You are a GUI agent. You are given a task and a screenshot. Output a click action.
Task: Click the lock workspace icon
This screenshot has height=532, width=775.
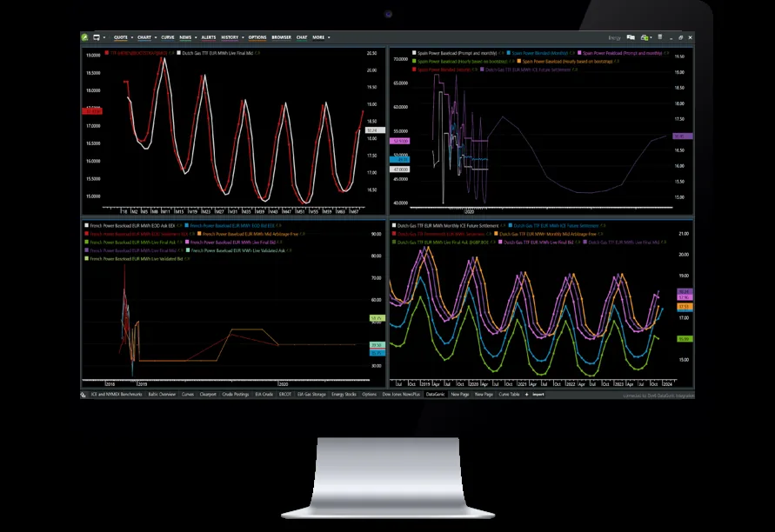coord(644,37)
